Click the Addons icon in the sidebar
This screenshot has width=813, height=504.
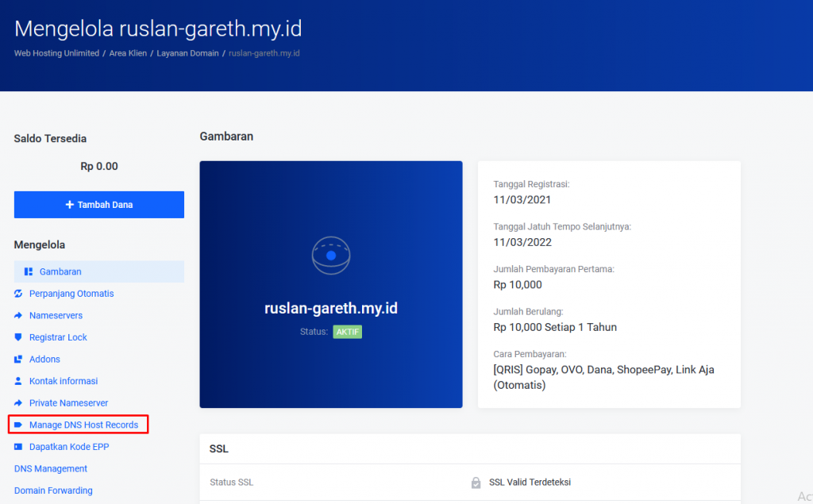pos(17,359)
